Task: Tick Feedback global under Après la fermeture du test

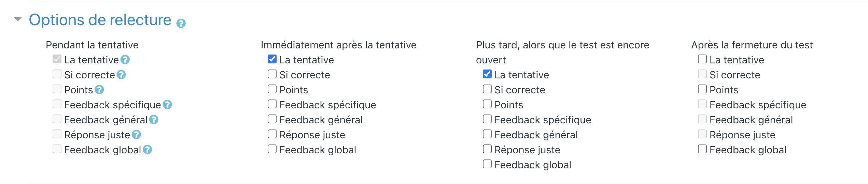Action: coord(702,149)
